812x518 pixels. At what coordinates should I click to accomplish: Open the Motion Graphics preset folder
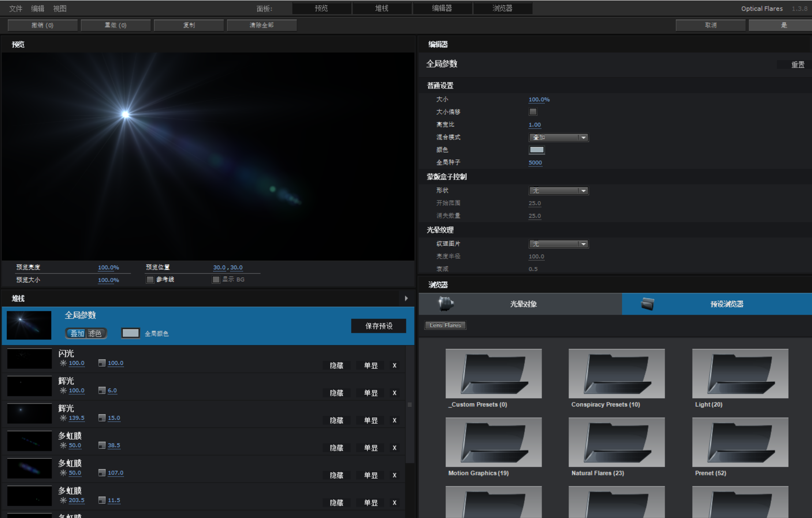[x=493, y=442]
